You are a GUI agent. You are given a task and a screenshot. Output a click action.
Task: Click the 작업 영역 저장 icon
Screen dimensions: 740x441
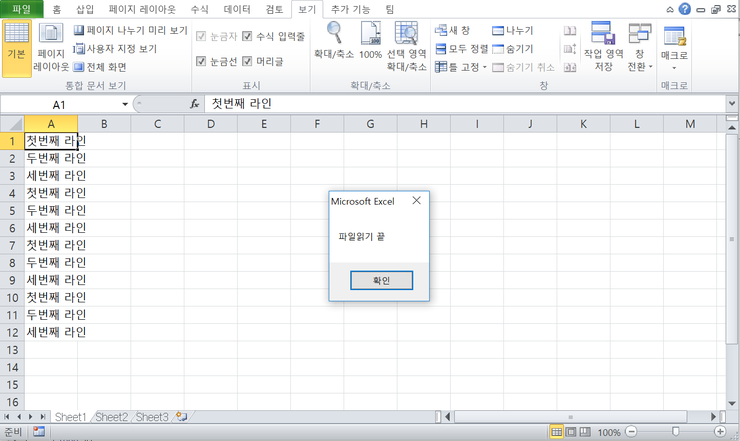click(x=603, y=46)
